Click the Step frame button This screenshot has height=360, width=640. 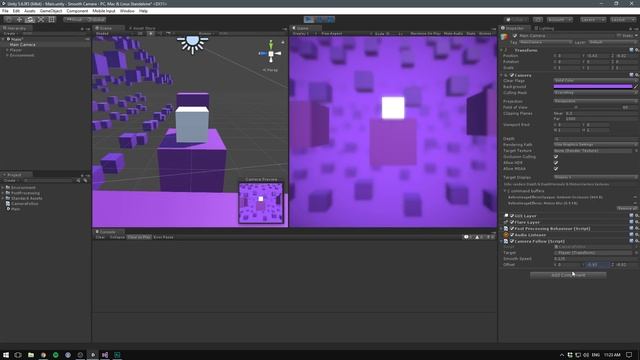coord(330,19)
